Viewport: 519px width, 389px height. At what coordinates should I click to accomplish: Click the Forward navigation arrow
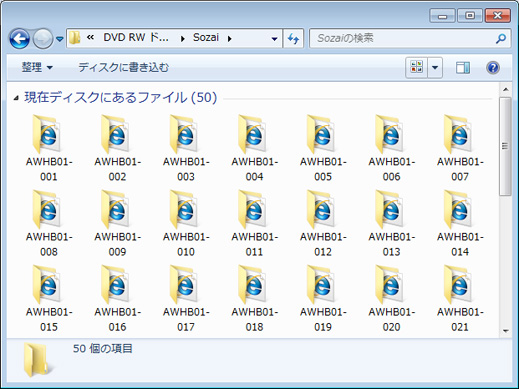tap(43, 39)
